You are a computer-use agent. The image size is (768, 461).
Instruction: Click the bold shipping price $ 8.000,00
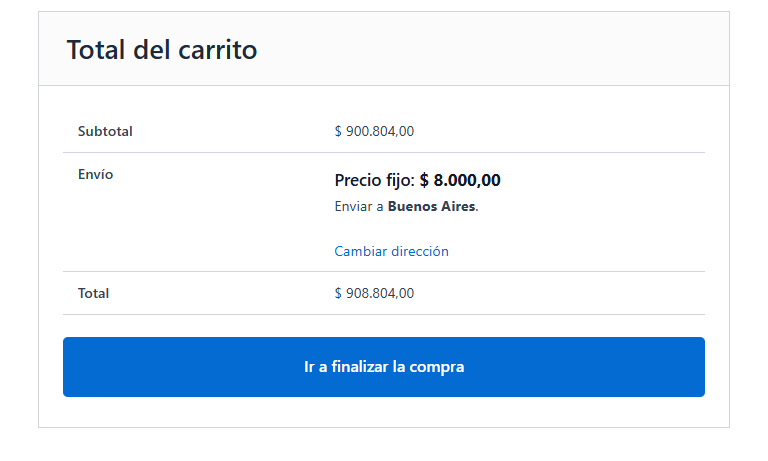click(x=460, y=181)
